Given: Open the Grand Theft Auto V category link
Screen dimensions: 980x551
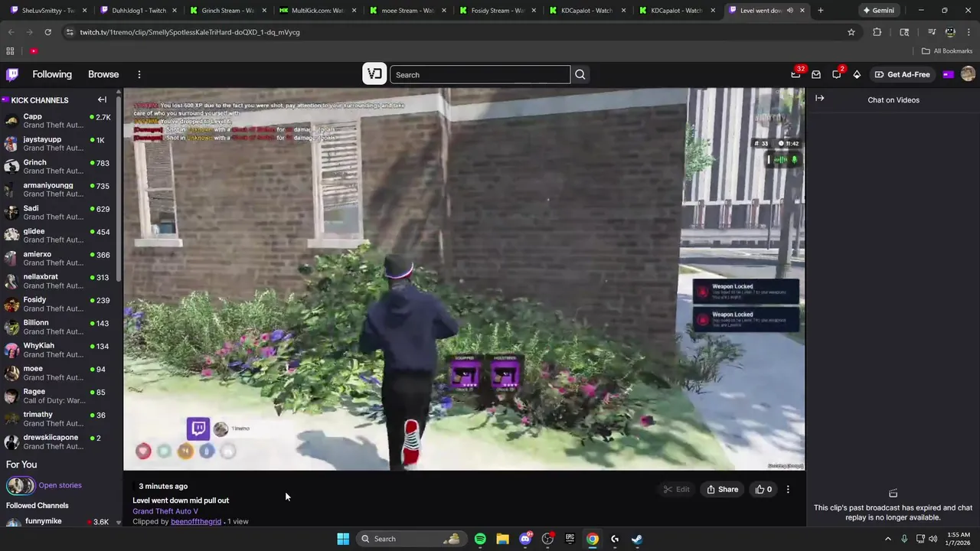Looking at the screenshot, I should [165, 510].
